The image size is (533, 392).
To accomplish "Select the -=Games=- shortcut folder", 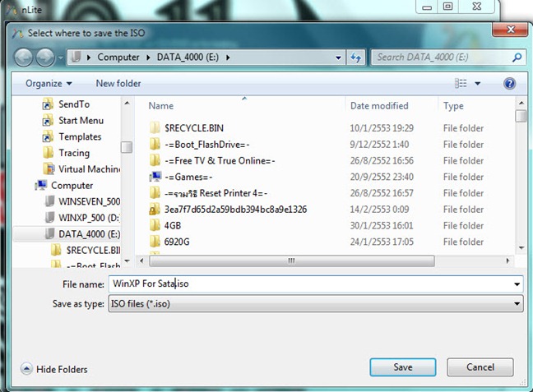I will tap(155, 177).
